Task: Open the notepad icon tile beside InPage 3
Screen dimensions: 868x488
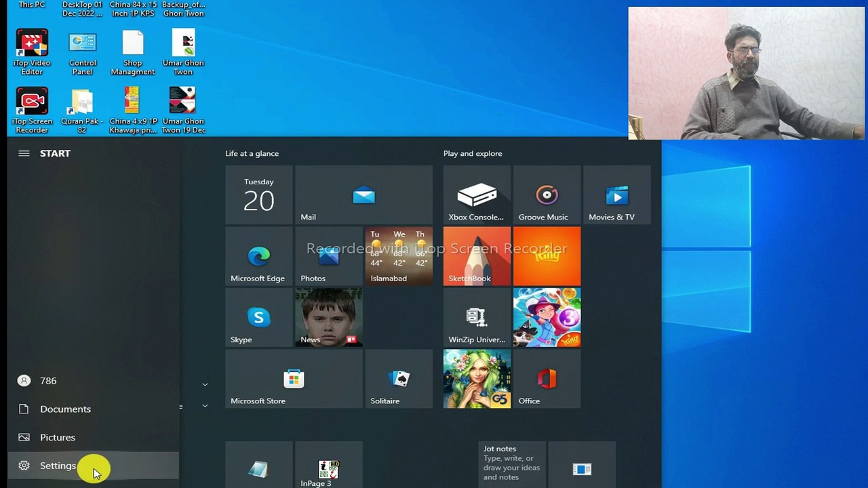Action: click(x=259, y=465)
